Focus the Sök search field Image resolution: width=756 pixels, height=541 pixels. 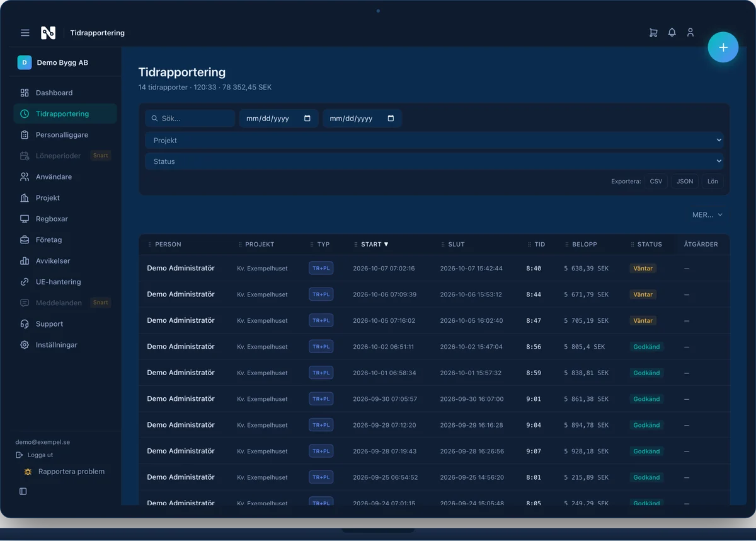[x=190, y=119]
